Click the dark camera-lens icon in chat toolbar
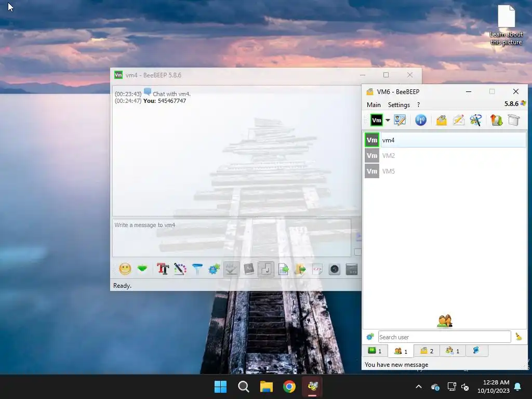 tap(335, 270)
